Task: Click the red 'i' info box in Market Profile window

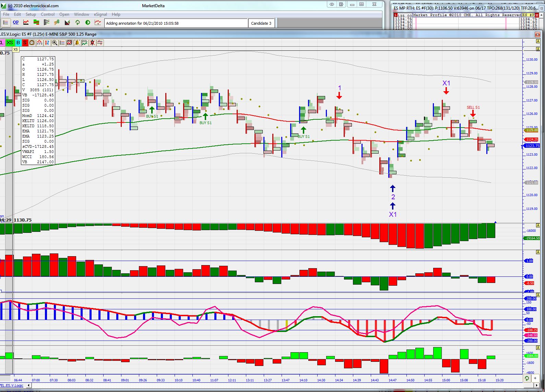Action: [x=395, y=15]
